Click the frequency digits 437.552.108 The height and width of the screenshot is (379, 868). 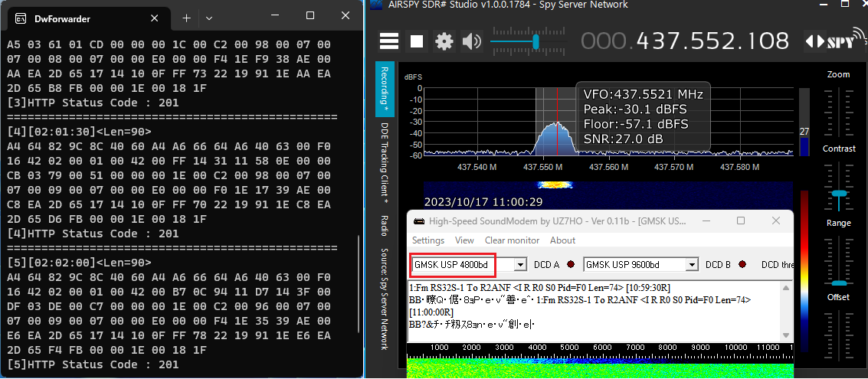[713, 41]
